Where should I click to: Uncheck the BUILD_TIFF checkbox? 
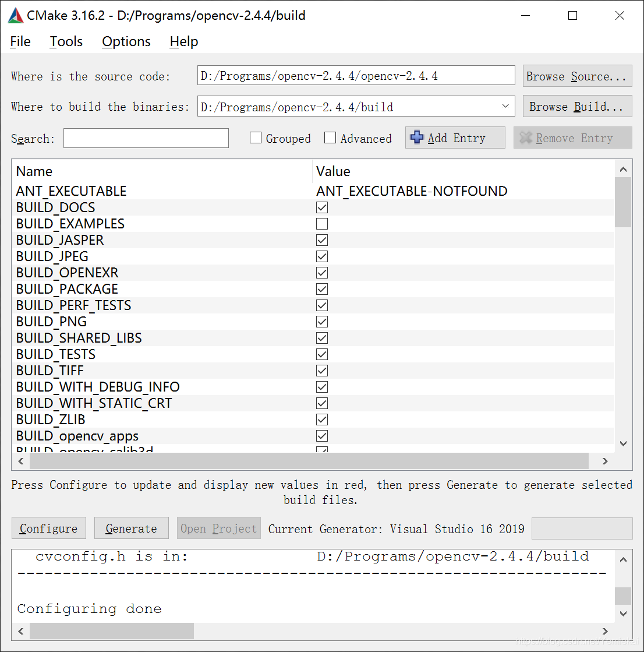pyautogui.click(x=322, y=371)
